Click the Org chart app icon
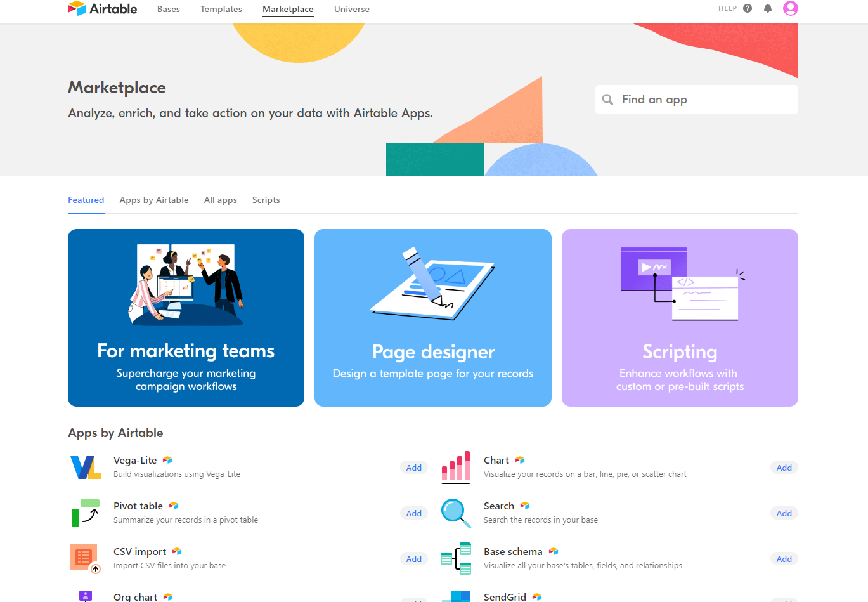Viewport: 868px width, 602px height. pos(86,596)
